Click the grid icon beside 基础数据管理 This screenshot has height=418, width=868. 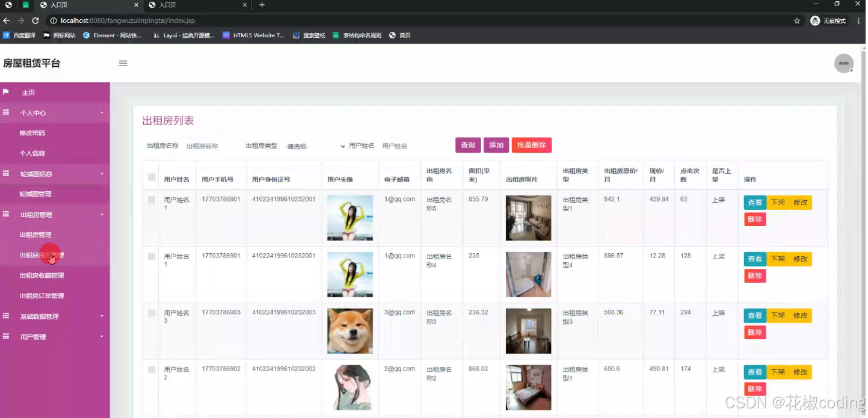pyautogui.click(x=6, y=316)
